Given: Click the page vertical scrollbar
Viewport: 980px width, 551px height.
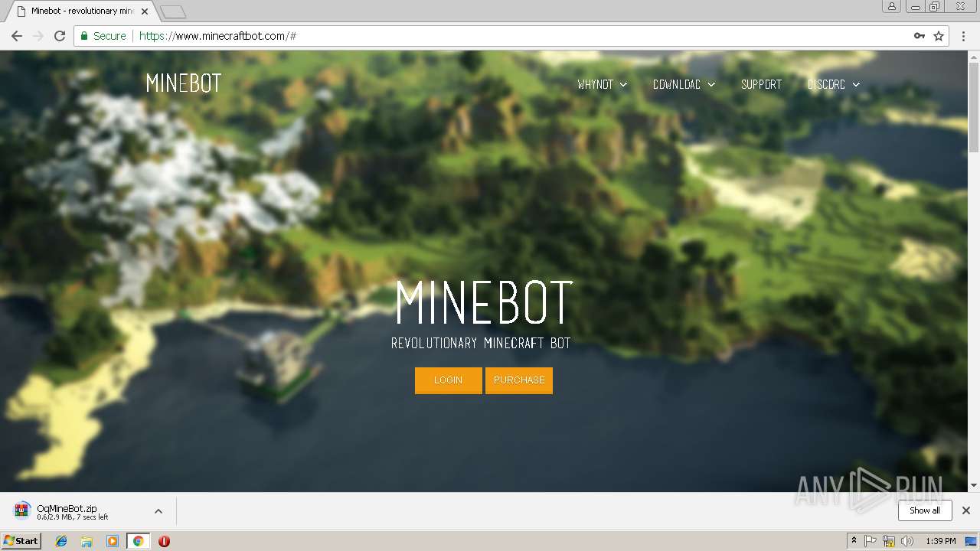Looking at the screenshot, I should [x=974, y=106].
